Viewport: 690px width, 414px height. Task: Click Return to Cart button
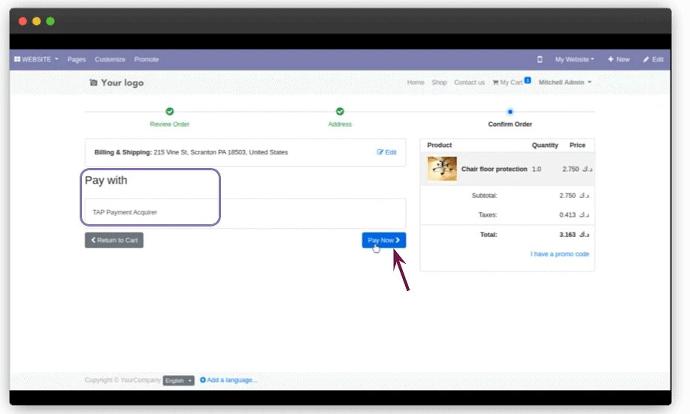114,240
